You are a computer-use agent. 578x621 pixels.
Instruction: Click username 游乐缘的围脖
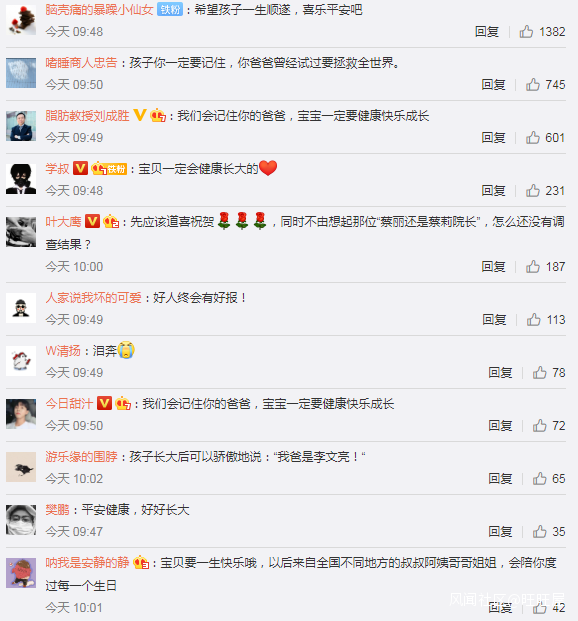pyautogui.click(x=81, y=457)
